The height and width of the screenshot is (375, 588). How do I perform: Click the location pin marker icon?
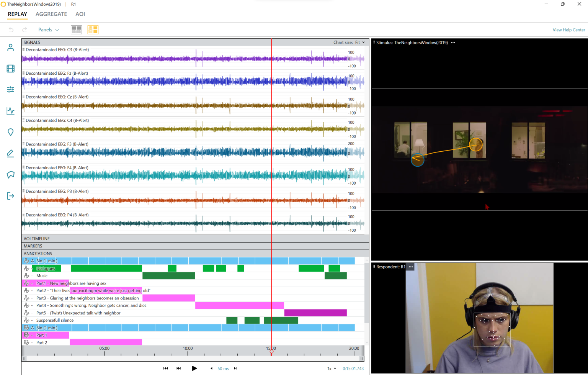point(11,132)
